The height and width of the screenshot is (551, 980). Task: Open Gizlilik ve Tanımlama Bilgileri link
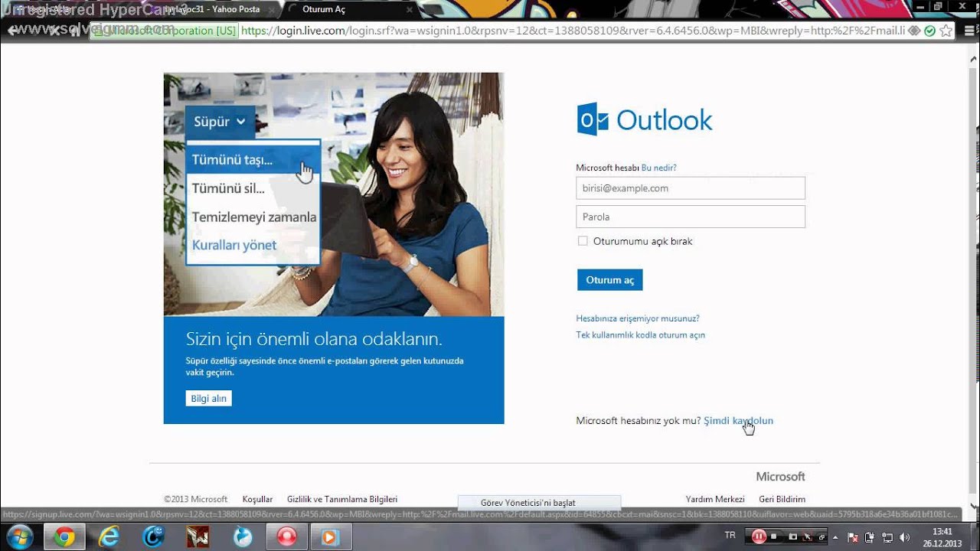[342, 499]
